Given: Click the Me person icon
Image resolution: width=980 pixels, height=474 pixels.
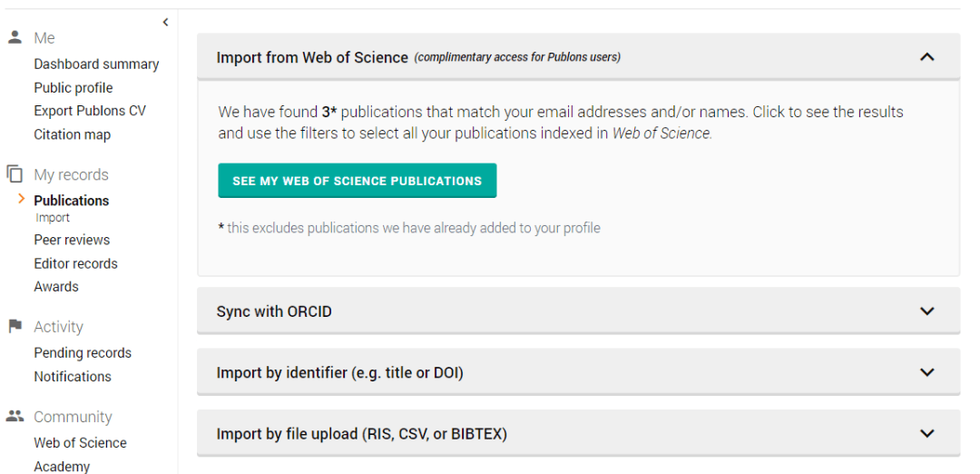Looking at the screenshot, I should [x=15, y=37].
